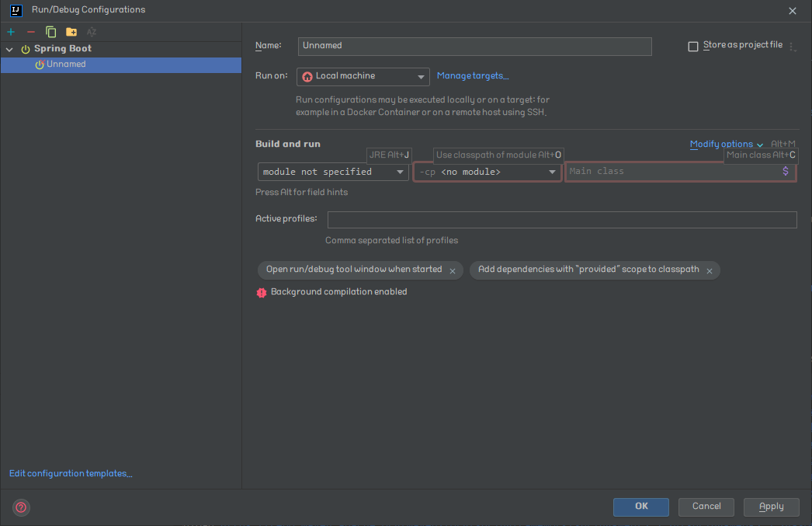
Task: Click the Build and run section heading
Action: (288, 144)
